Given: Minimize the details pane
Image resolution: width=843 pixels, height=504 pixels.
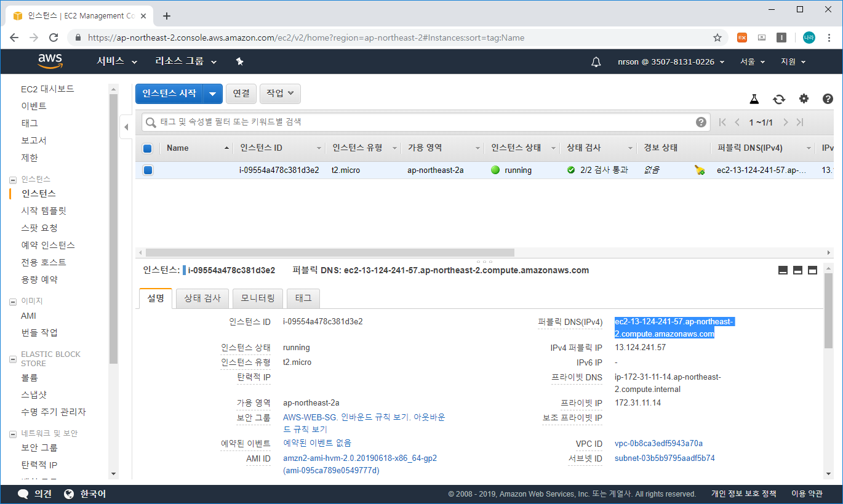Looking at the screenshot, I should pyautogui.click(x=783, y=270).
